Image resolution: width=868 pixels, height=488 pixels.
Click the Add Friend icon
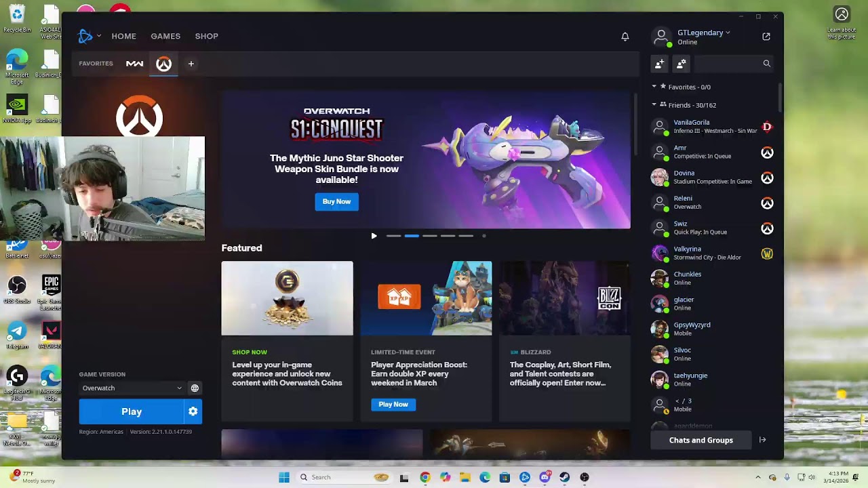pos(659,63)
